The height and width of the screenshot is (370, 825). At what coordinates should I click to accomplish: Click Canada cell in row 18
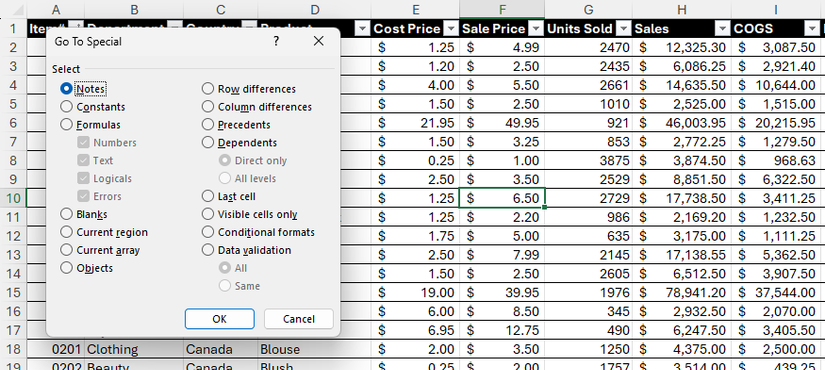point(220,349)
